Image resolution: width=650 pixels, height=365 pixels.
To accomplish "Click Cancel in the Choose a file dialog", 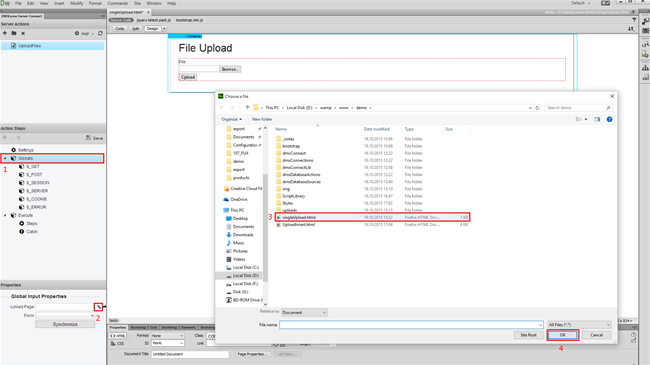I will click(x=597, y=335).
